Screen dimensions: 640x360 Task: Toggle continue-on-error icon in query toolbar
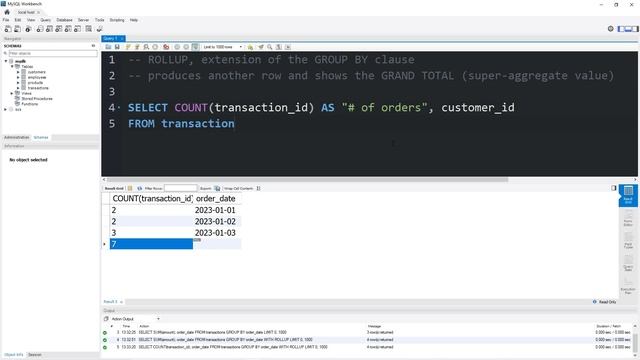[x=166, y=47]
